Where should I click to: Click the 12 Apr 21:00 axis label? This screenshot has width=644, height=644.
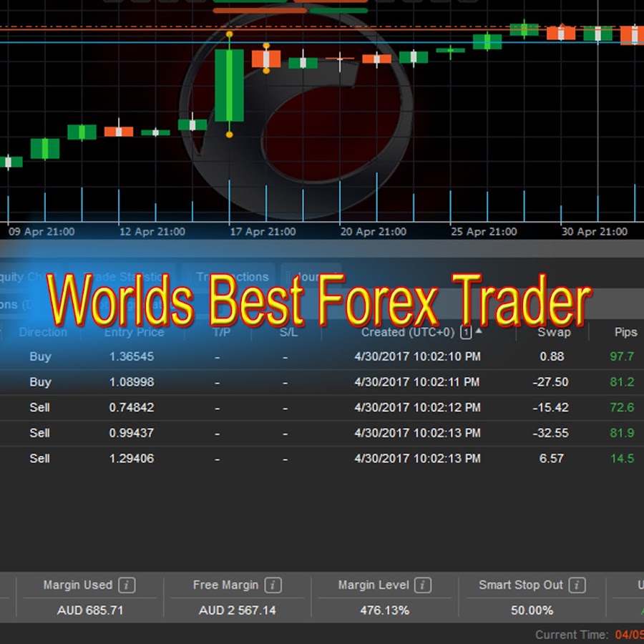(152, 232)
